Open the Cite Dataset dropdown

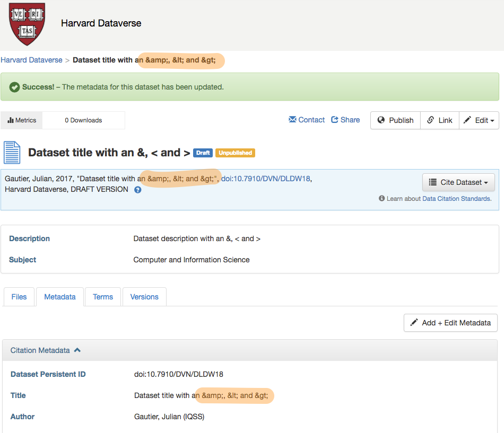pos(458,182)
